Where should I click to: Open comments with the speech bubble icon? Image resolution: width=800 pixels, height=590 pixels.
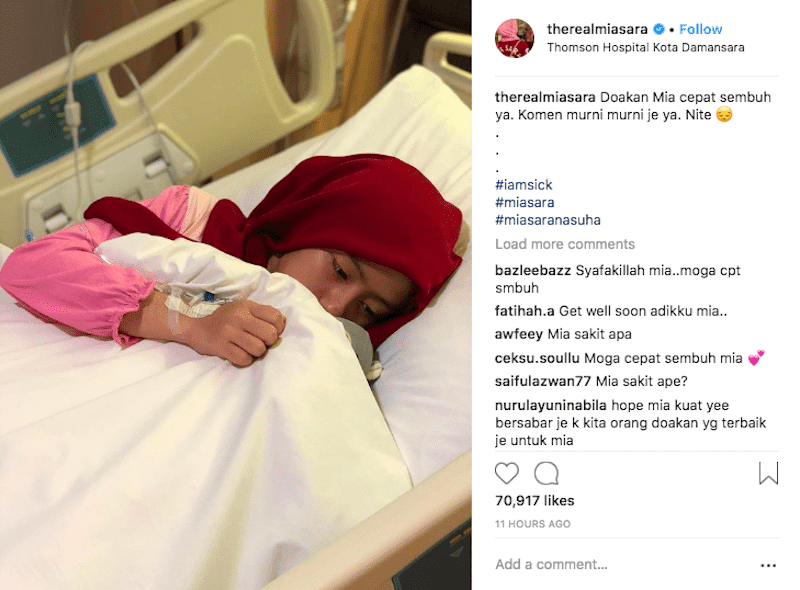pos(546,473)
